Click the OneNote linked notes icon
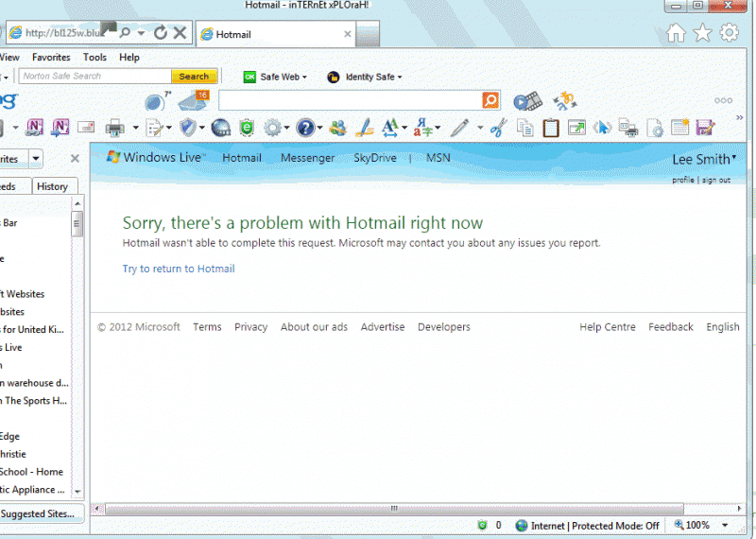This screenshot has width=756, height=539. 35,128
